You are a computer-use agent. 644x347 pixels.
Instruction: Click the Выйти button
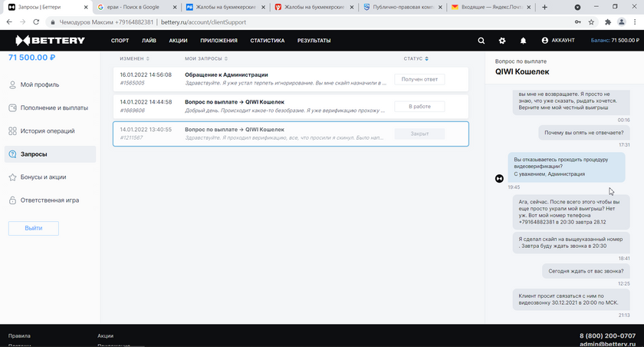tap(33, 228)
